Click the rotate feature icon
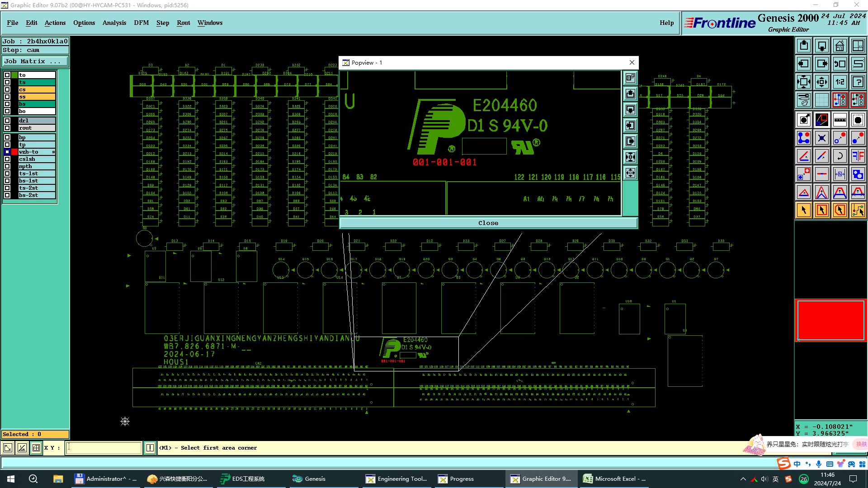The width and height of the screenshot is (868, 488). tap(840, 156)
